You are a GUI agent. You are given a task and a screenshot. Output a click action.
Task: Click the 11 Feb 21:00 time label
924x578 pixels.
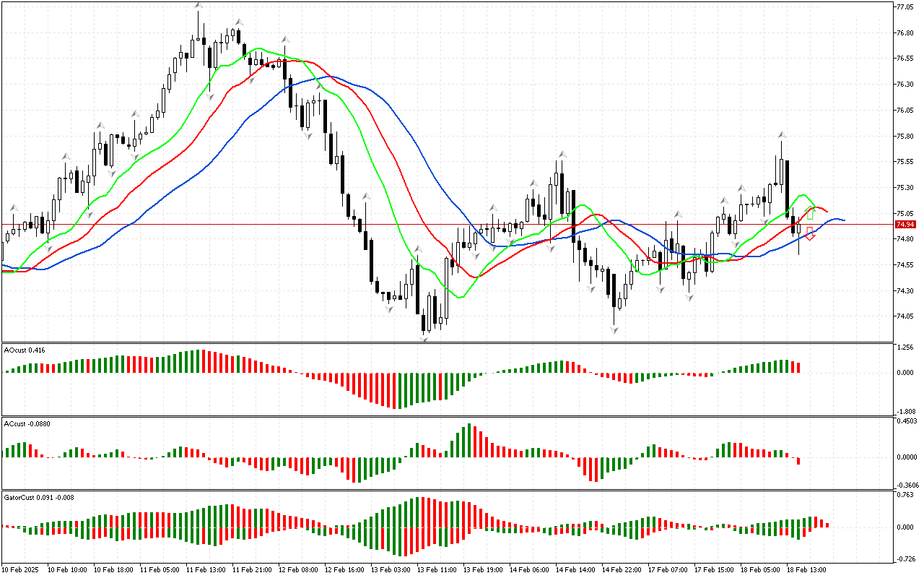coord(252,570)
